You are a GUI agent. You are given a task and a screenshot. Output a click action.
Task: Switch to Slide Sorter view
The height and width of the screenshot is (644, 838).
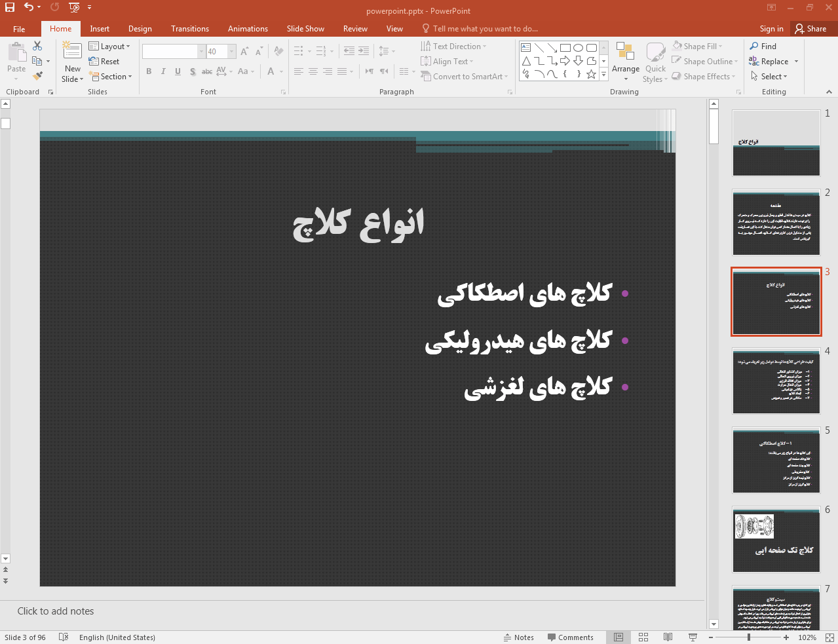(x=643, y=637)
